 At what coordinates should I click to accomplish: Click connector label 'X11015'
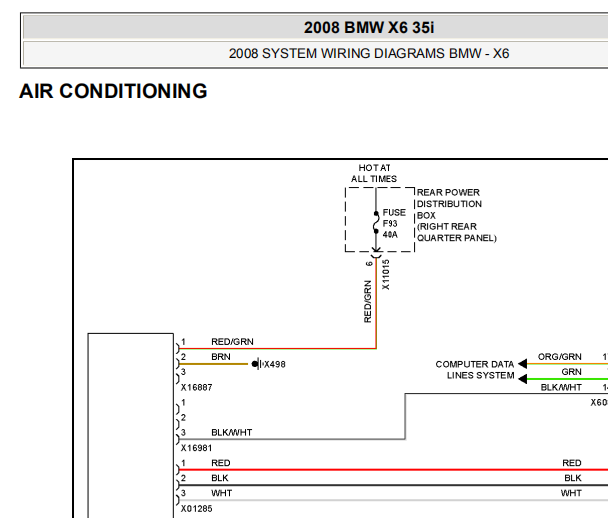[385, 275]
